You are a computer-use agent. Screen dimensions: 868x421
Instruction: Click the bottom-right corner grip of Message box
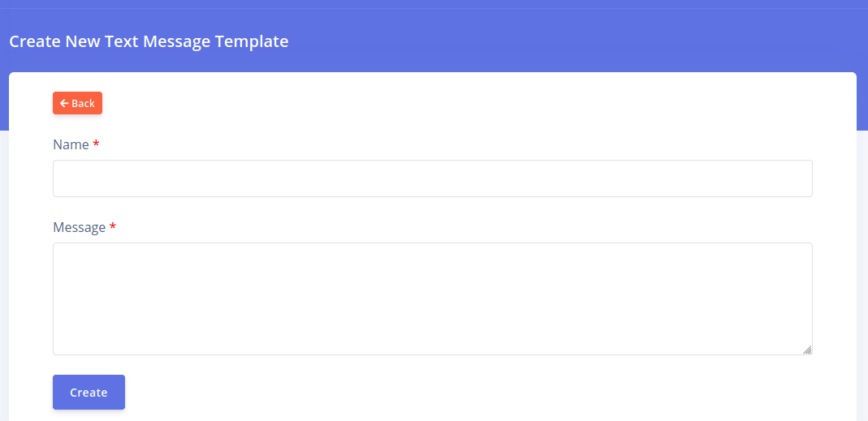point(807,350)
